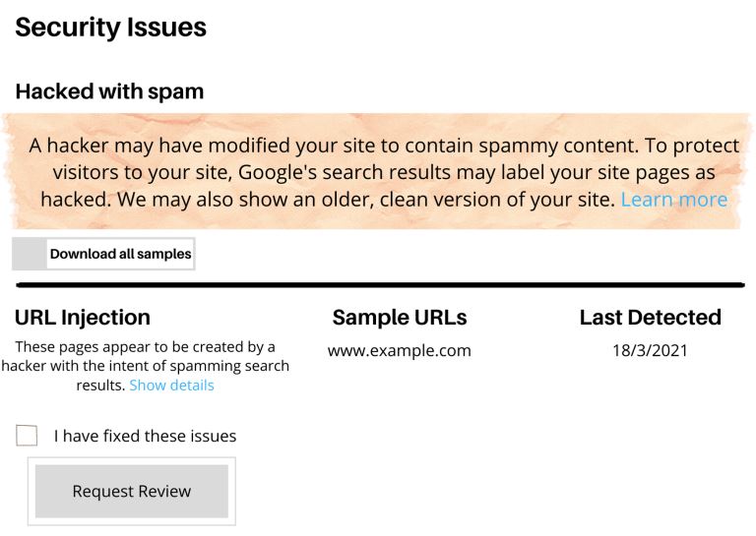Click the 'I have fixed these issues' label
The image size is (756, 536).
[x=145, y=436]
